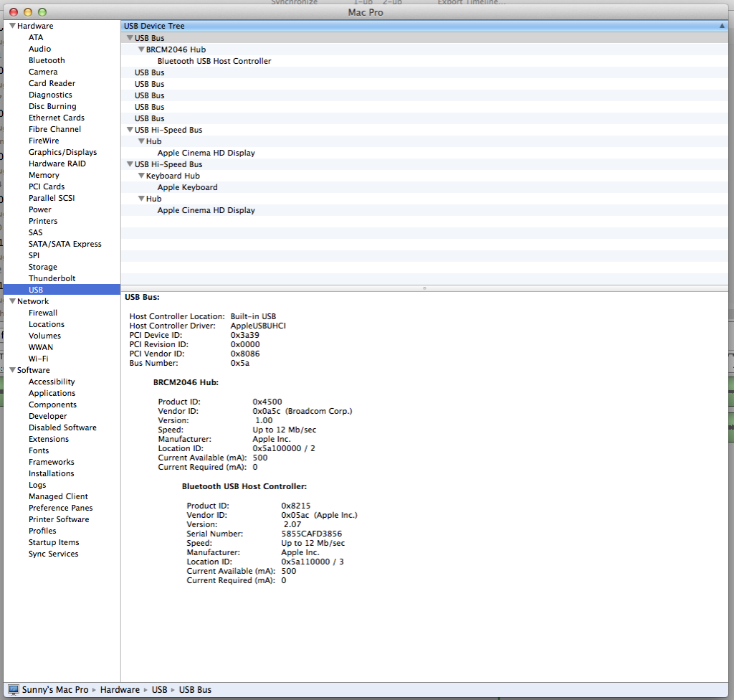Select Thunderbolt category

(x=52, y=278)
